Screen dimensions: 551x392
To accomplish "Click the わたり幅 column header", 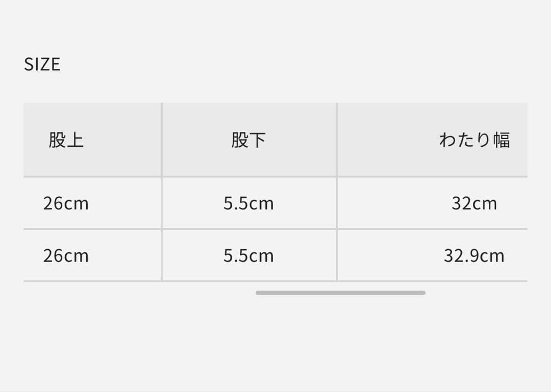I will (474, 140).
